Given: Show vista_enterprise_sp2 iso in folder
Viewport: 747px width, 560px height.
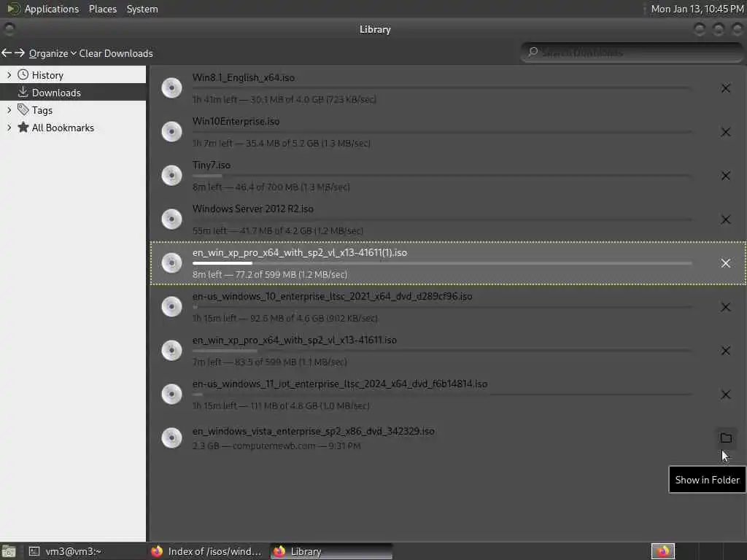Looking at the screenshot, I should click(726, 438).
